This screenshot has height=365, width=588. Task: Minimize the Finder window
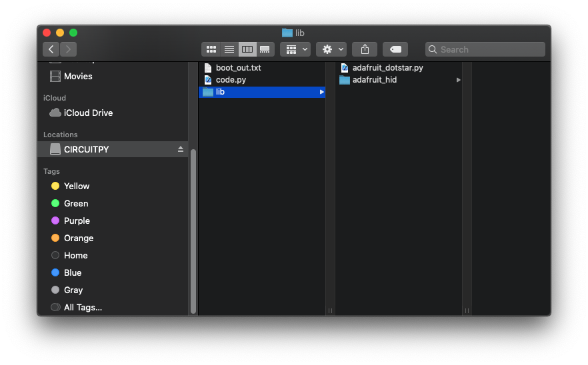pyautogui.click(x=60, y=33)
